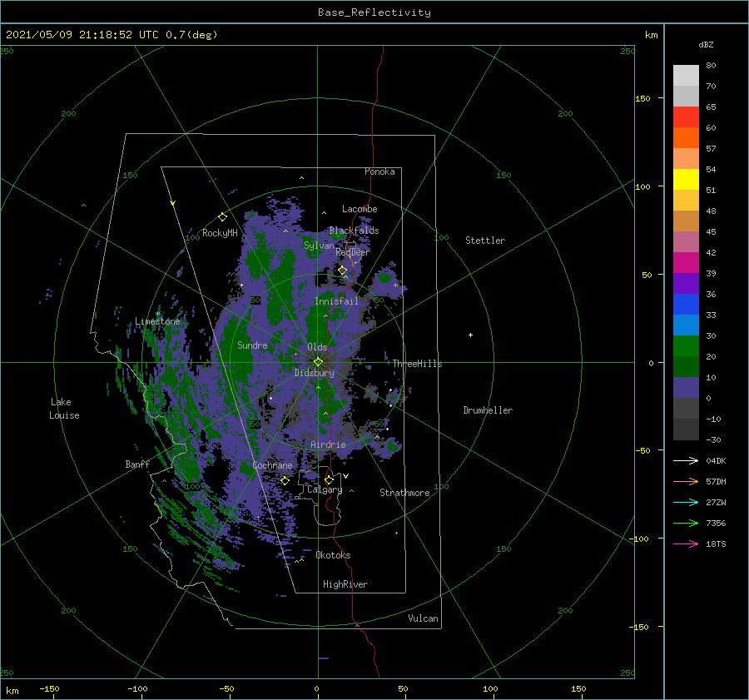Click the Sylvan label on the map

tap(319, 246)
